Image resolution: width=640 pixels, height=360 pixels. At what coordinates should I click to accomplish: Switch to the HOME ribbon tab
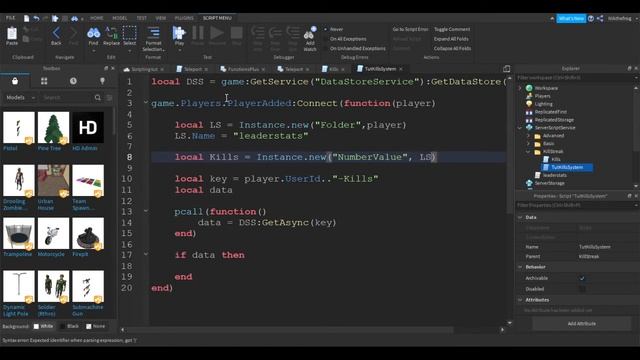(x=97, y=18)
